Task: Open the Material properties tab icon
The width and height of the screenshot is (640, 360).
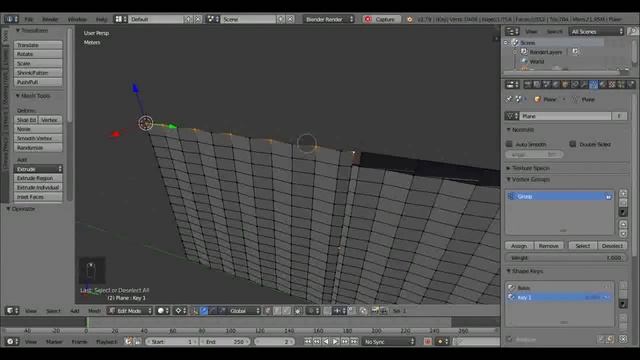Action: pyautogui.click(x=603, y=84)
